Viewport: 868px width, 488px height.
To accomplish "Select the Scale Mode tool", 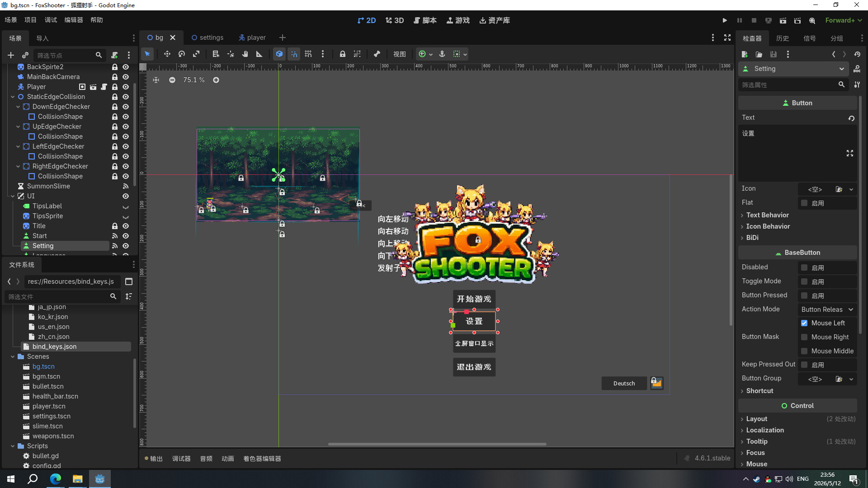I will tap(196, 54).
